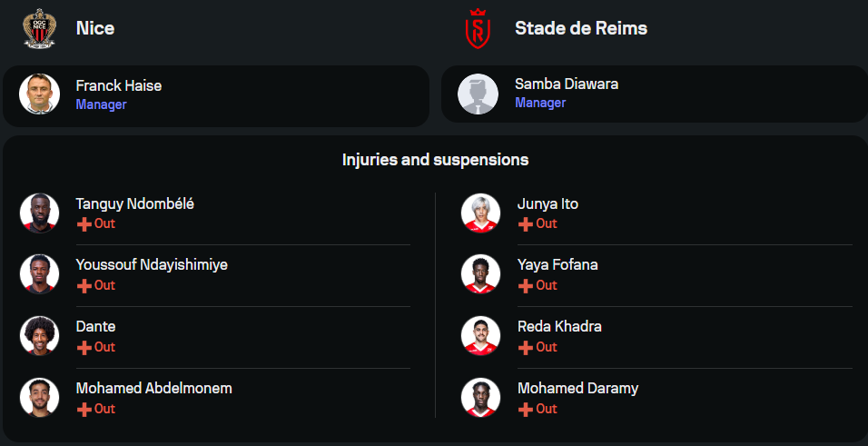
Task: Click the red injury cross beside Dante
Action: tap(84, 347)
